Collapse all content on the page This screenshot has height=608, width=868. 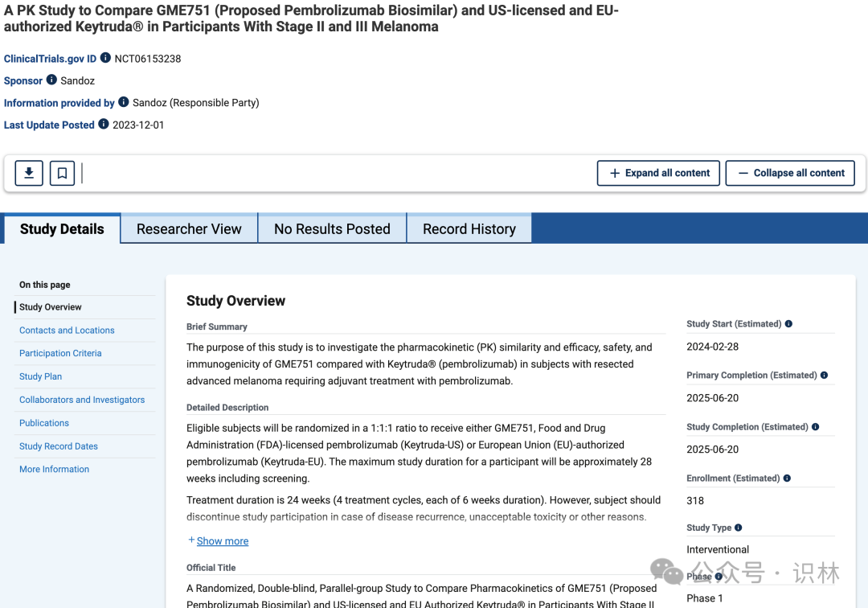[790, 174]
